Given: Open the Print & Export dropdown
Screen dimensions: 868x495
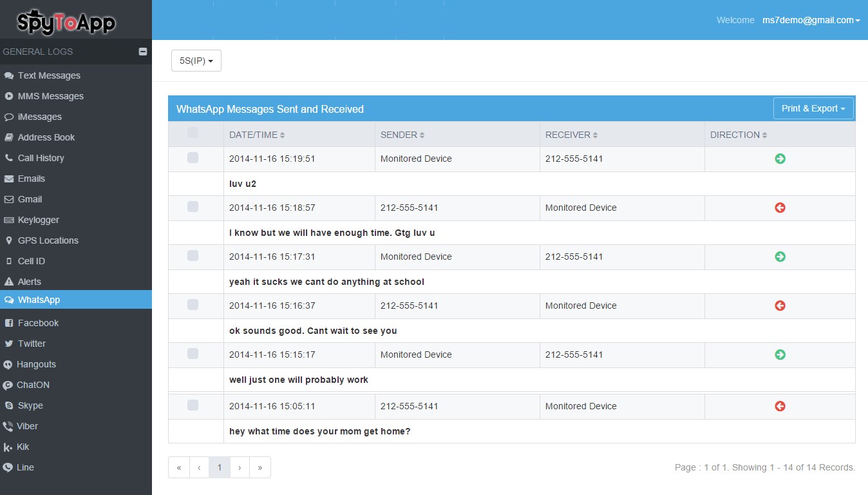Looking at the screenshot, I should [x=813, y=108].
